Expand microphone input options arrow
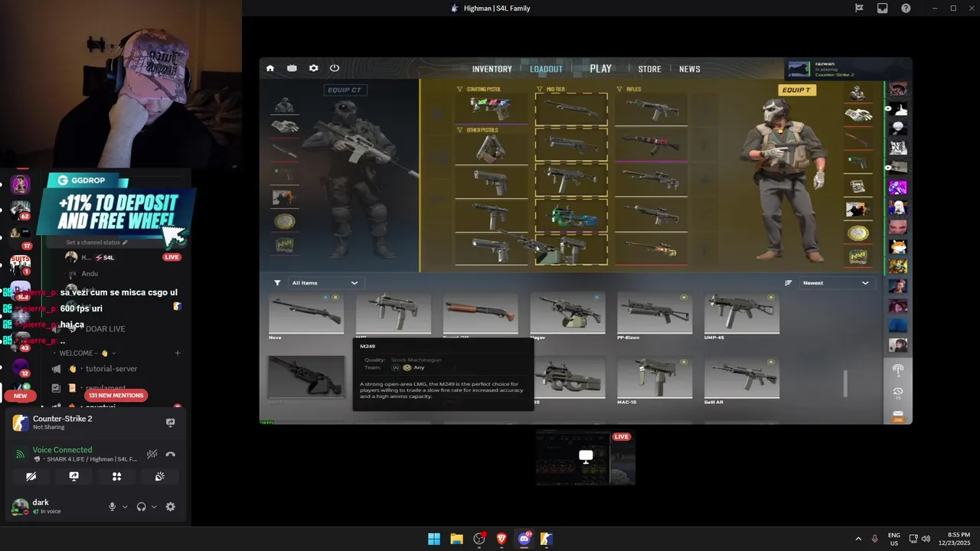The height and width of the screenshot is (551, 980). tap(125, 507)
